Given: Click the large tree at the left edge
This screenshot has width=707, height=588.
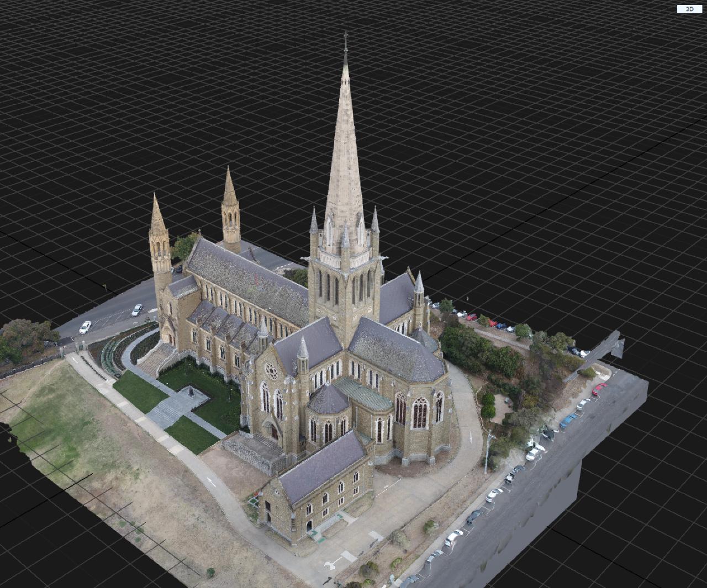Looking at the screenshot, I should (25, 340).
